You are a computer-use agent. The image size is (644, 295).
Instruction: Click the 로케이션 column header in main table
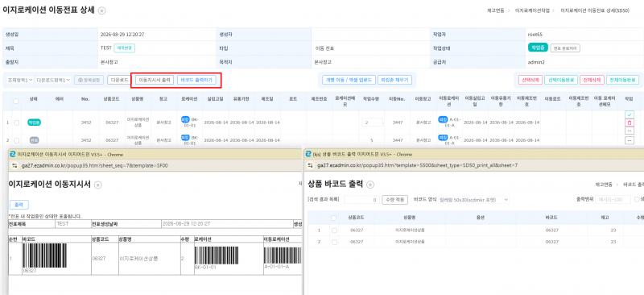tap(189, 99)
